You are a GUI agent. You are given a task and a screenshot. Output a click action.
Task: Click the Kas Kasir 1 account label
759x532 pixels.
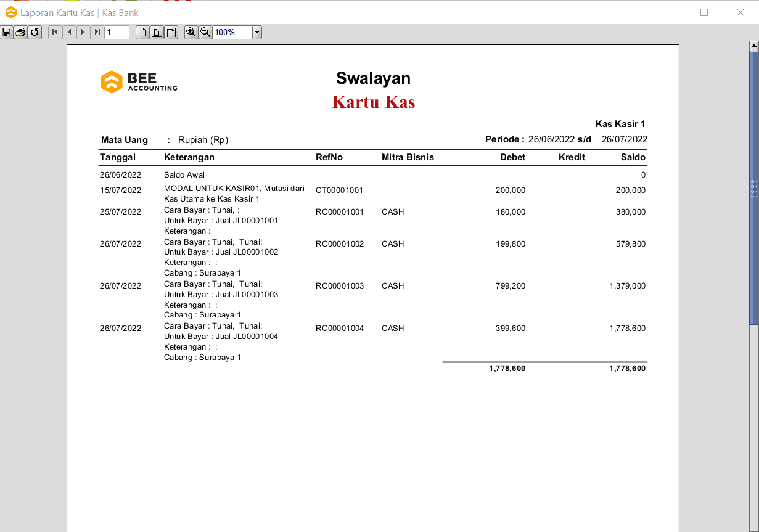point(620,124)
